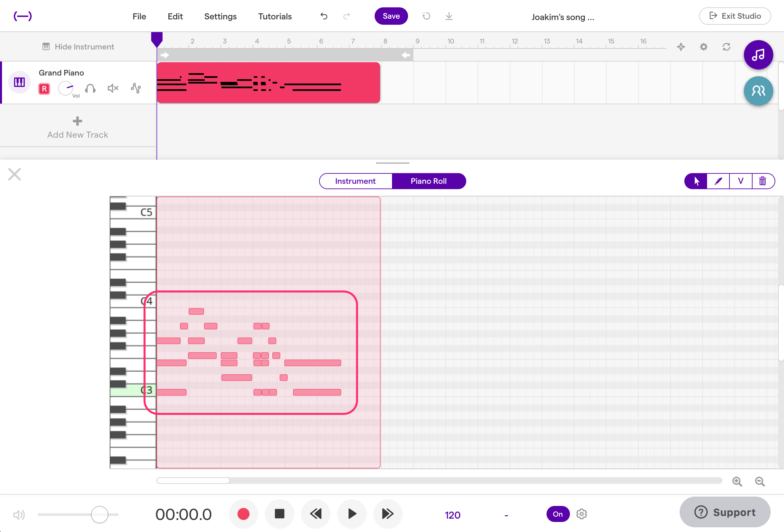The height and width of the screenshot is (532, 784).
Task: Open the loops library music note button
Action: tap(758, 54)
